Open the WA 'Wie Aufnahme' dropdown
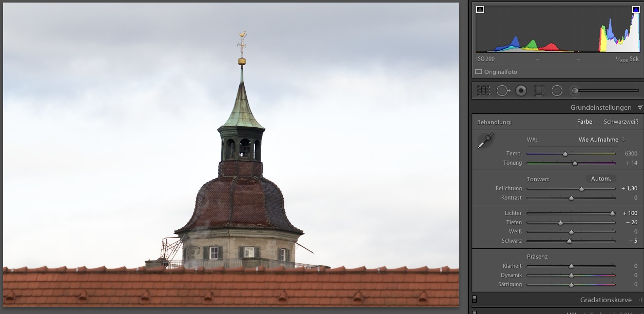644x314 pixels. coord(601,140)
